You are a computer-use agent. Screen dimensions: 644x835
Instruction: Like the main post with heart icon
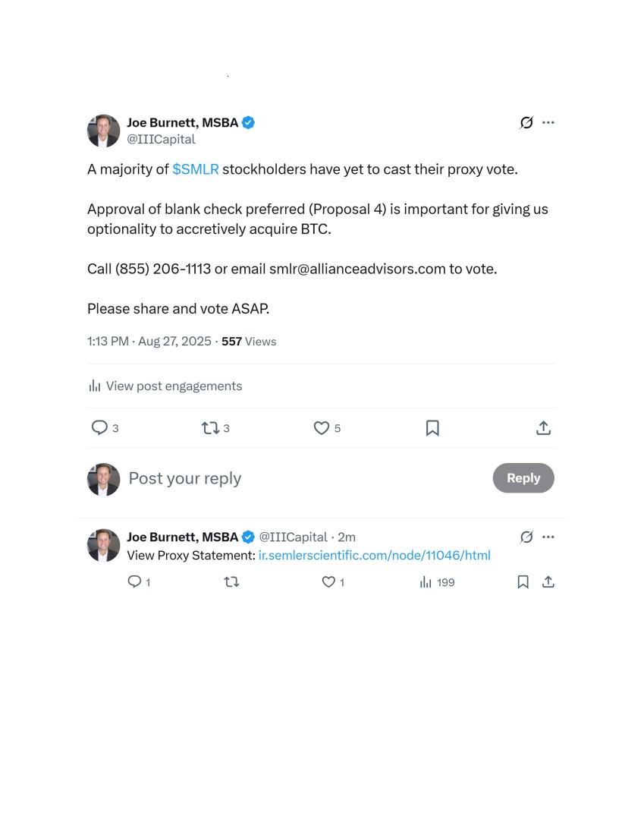[322, 427]
